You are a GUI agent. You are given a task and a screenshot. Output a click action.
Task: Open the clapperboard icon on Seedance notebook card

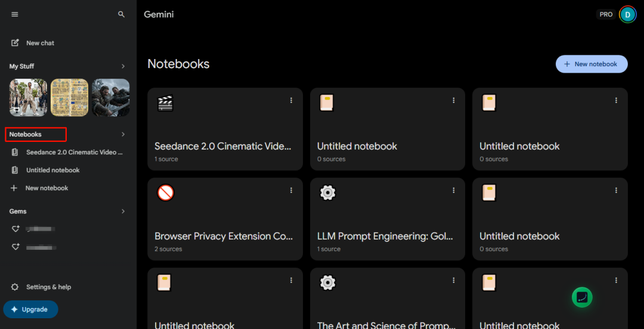(165, 103)
